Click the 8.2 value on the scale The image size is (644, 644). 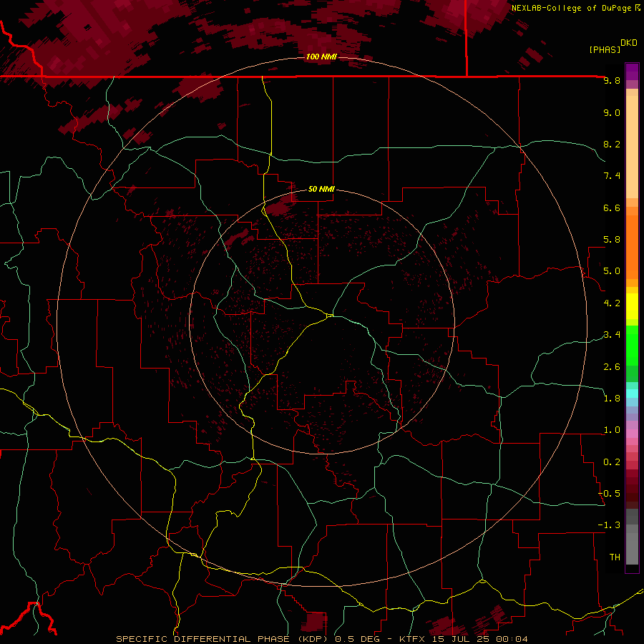[x=612, y=144]
